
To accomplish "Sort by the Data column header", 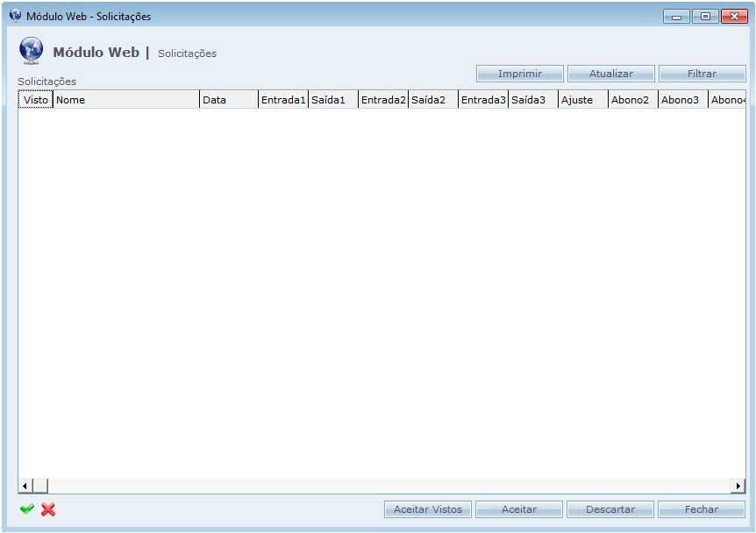I will coord(228,100).
